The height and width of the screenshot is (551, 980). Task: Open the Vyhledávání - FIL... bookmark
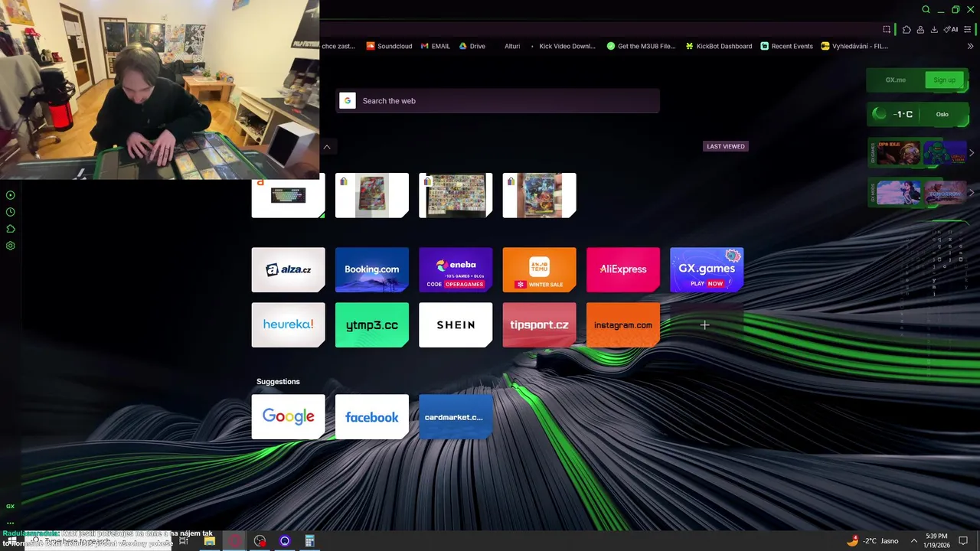click(854, 46)
